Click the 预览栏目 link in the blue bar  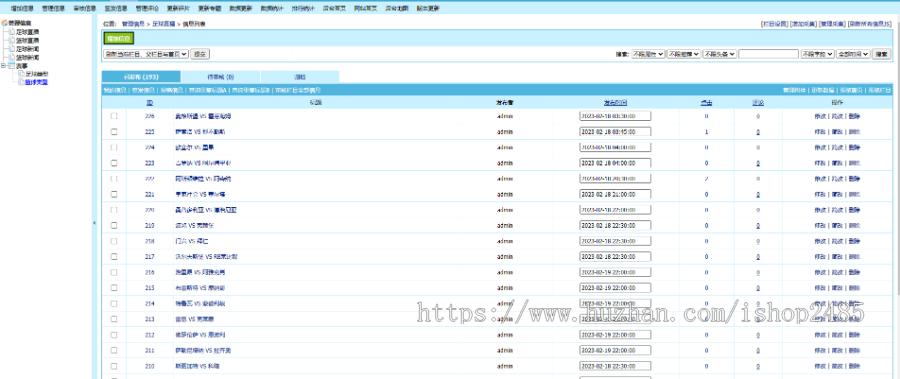point(879,90)
